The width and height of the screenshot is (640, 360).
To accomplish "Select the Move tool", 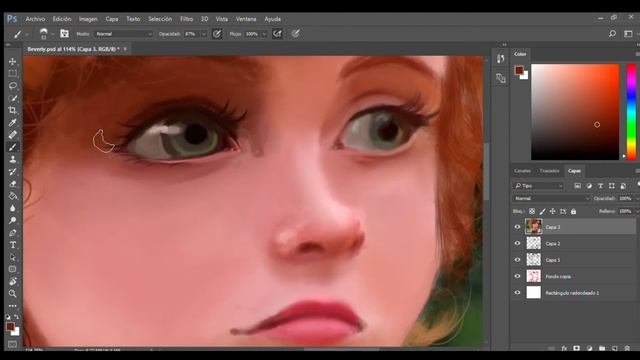I will [13, 61].
